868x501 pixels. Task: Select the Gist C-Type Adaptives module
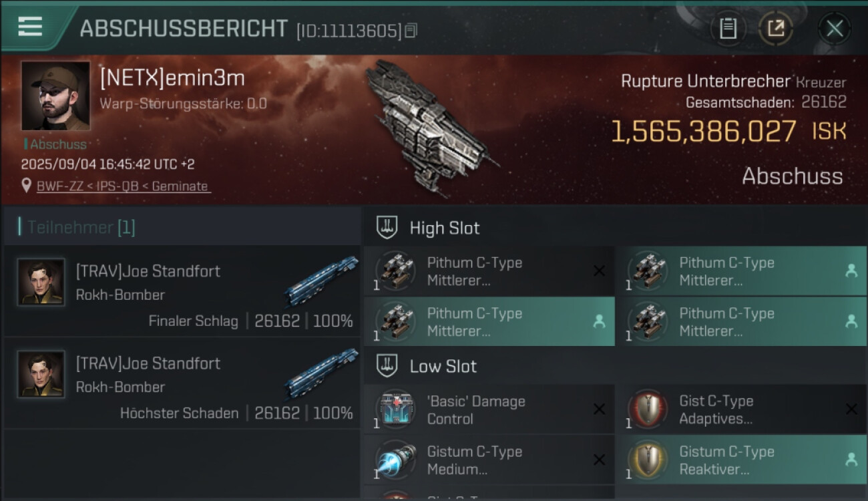[x=741, y=409]
